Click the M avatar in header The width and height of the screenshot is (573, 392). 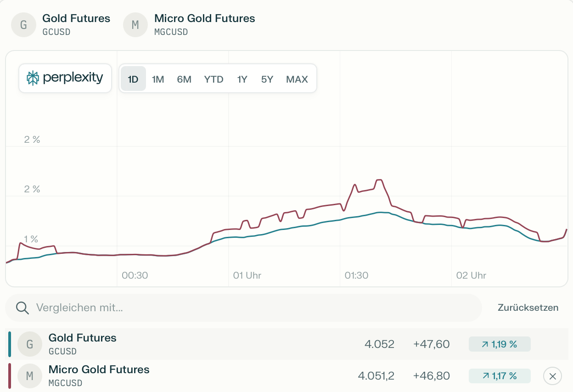pos(135,24)
